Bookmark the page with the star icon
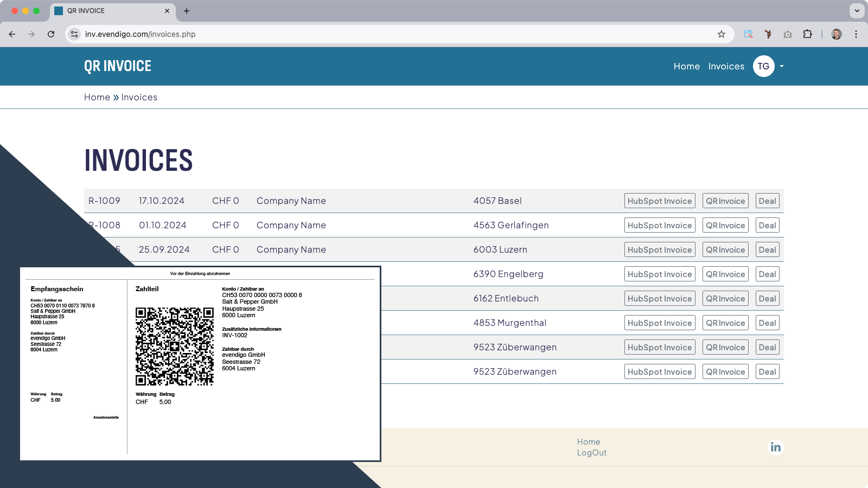This screenshot has width=868, height=488. click(722, 34)
